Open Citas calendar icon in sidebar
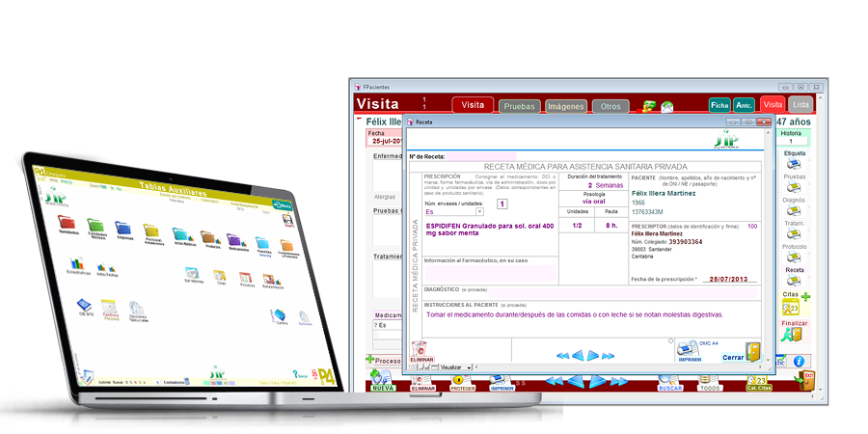 pos(791,308)
